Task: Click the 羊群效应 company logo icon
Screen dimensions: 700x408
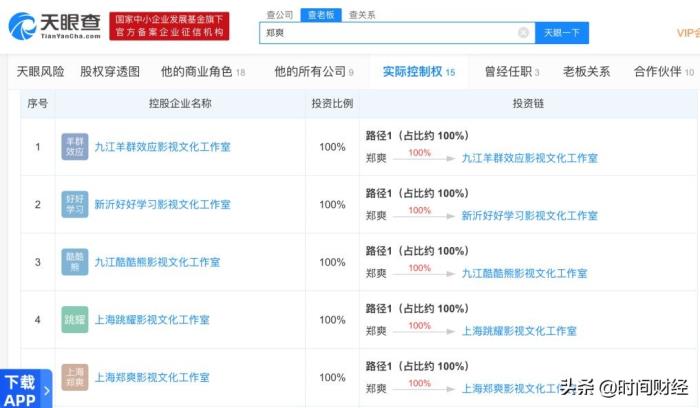Action: click(x=75, y=146)
